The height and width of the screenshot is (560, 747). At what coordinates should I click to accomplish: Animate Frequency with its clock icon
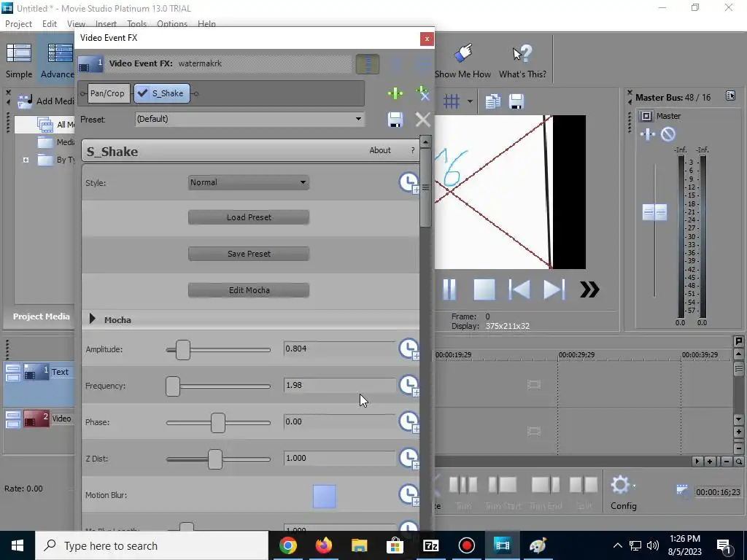409,386
